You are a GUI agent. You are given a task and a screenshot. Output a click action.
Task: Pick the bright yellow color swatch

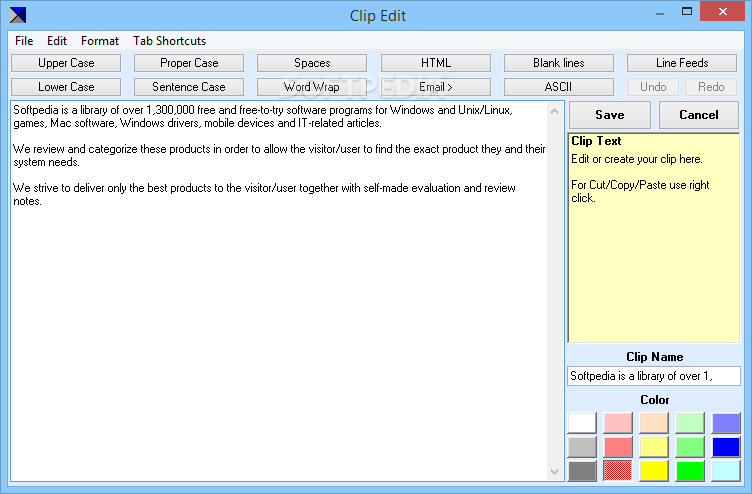click(x=654, y=471)
